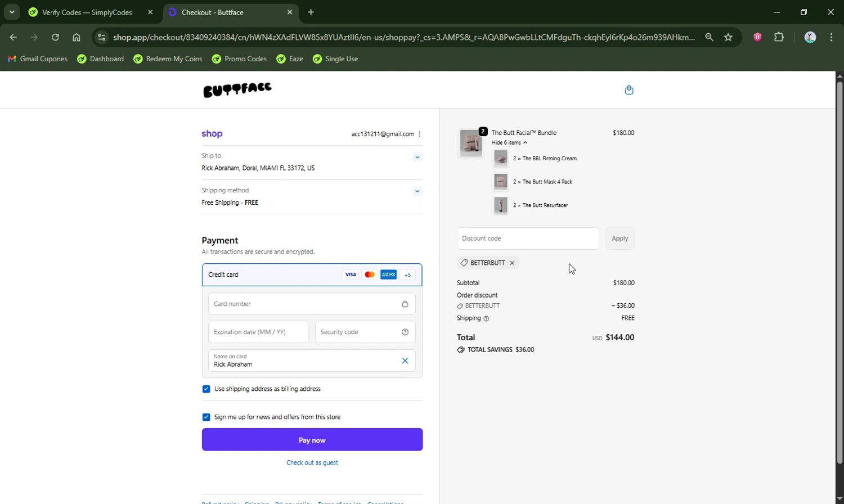Open Redeem My Coins bookmark
This screenshot has height=504, width=844.
click(168, 58)
